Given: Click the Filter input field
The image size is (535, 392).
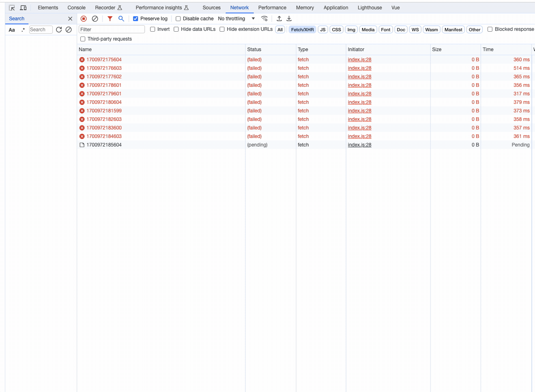Looking at the screenshot, I should [111, 29].
